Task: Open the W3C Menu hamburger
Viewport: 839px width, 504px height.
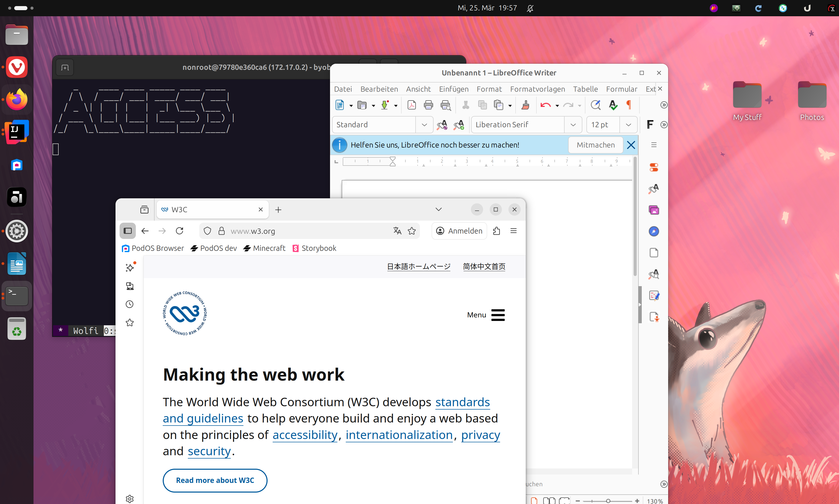Action: [486, 315]
